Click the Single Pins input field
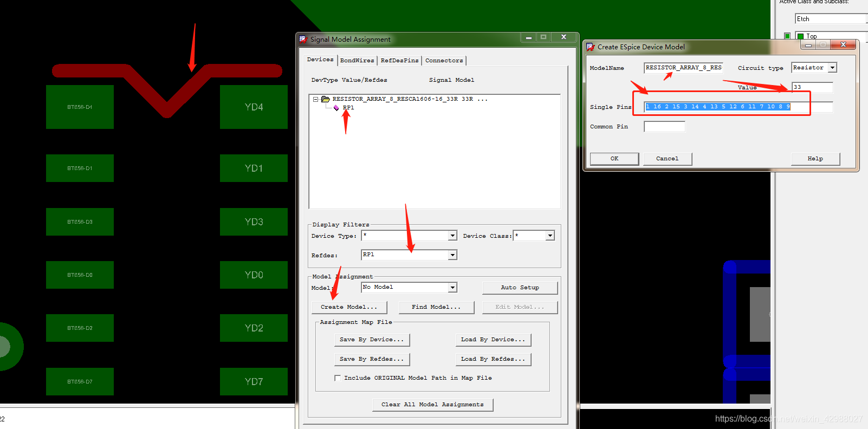 (x=738, y=107)
